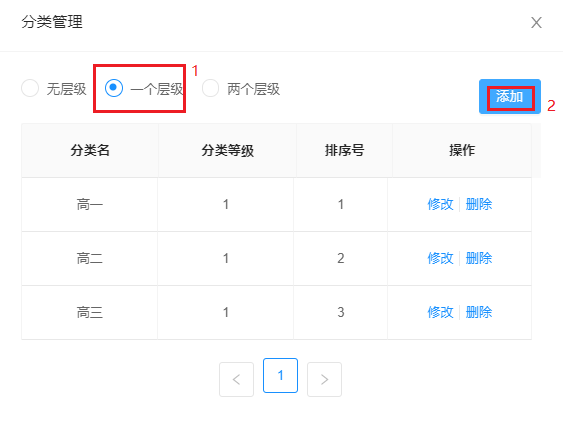563x424 pixels.
Task: Select the 高三 category name cell
Action: 89,312
